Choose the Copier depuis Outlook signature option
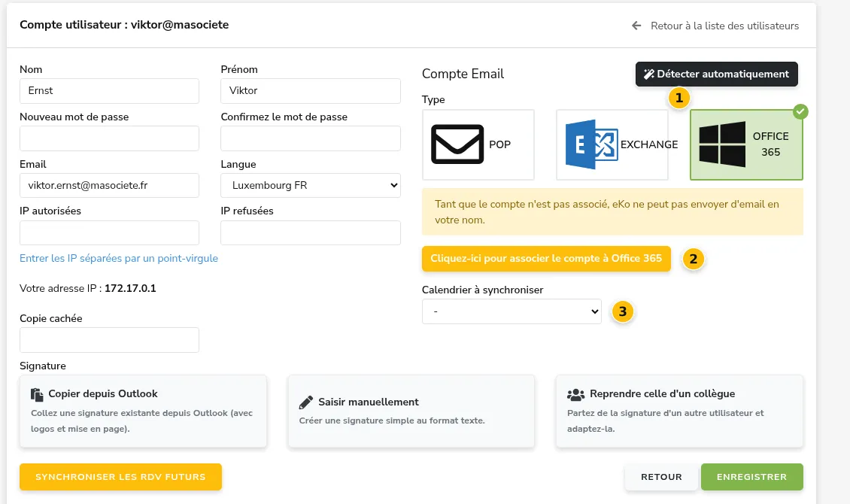Image resolution: width=850 pixels, height=504 pixels. (x=143, y=411)
